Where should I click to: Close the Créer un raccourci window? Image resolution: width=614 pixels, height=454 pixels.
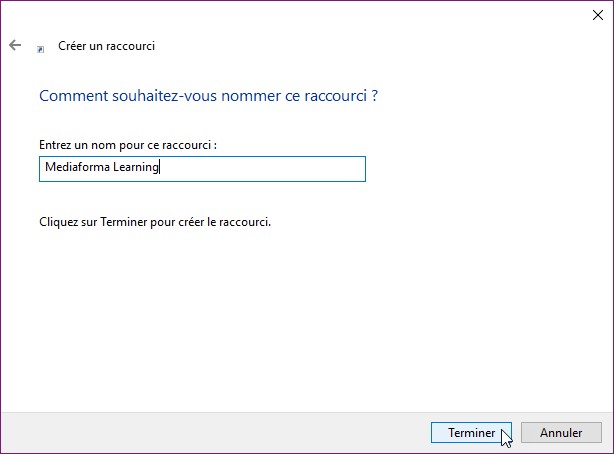click(597, 13)
